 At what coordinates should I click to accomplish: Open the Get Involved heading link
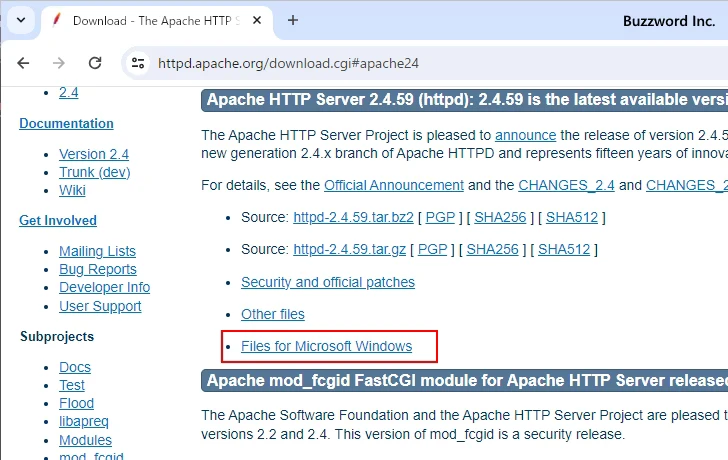pyautogui.click(x=58, y=220)
